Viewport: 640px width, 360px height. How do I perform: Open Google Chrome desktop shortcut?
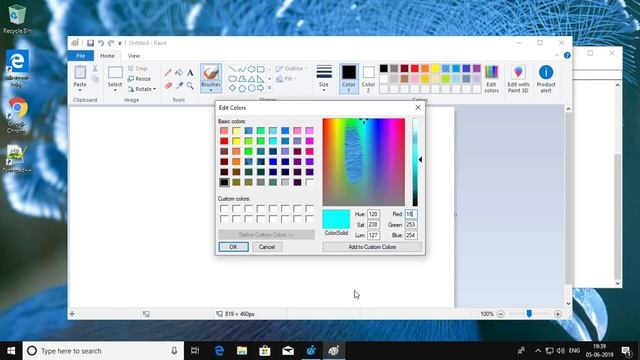[17, 115]
